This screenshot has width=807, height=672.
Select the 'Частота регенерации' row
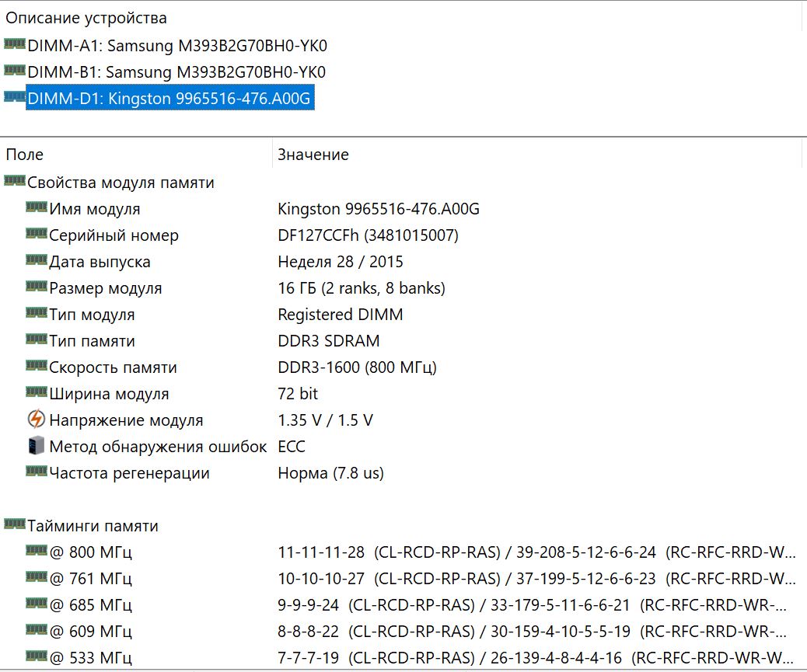[x=129, y=473]
